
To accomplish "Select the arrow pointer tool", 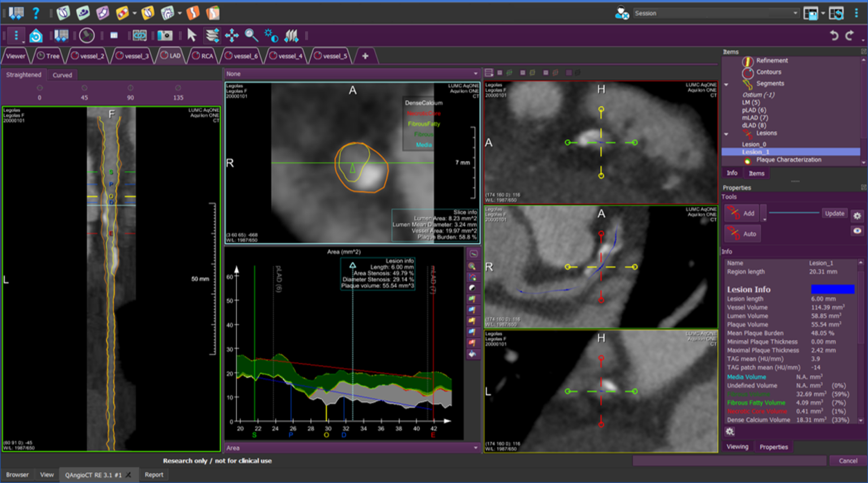I will pos(192,36).
